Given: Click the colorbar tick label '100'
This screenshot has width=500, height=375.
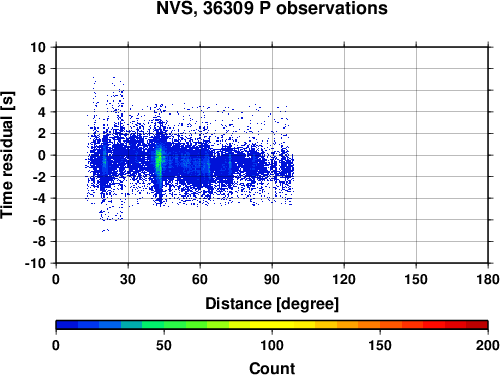Looking at the screenshot, I should (272, 345).
